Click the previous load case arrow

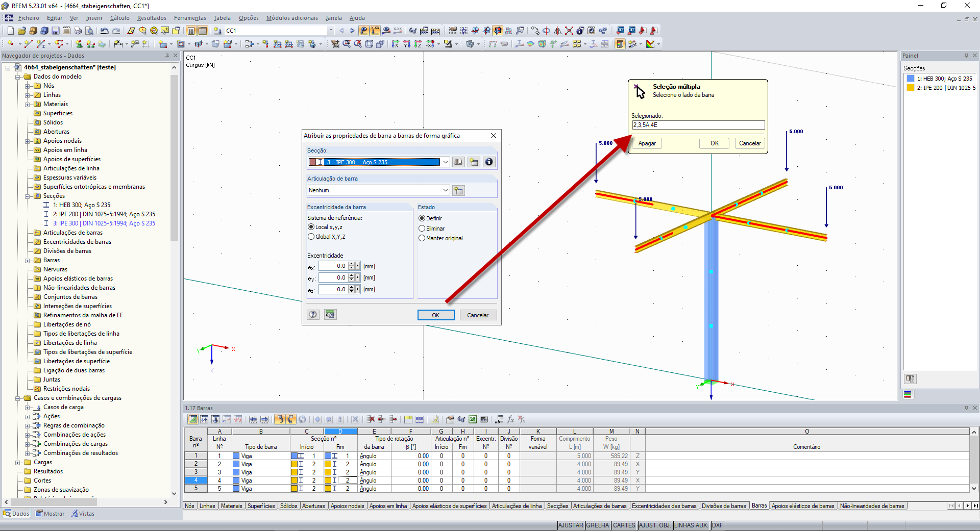(341, 31)
